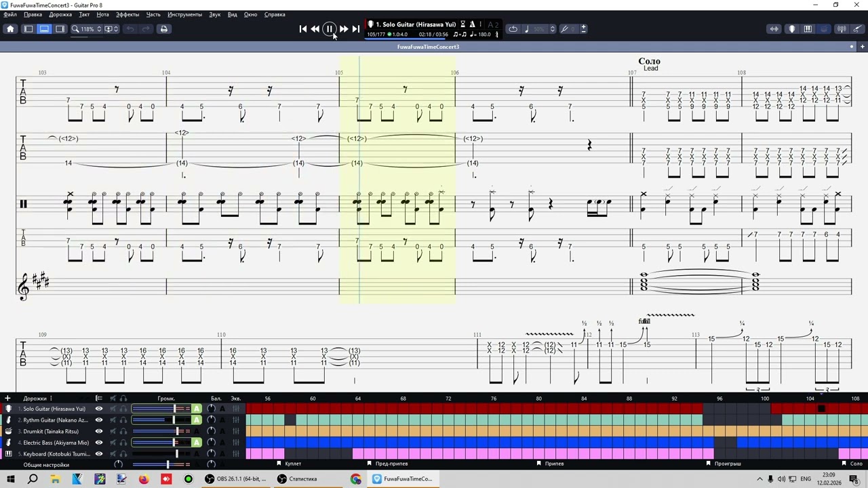Click the rewind playback button
Image resolution: width=868 pixels, height=488 pixels.
(x=315, y=28)
